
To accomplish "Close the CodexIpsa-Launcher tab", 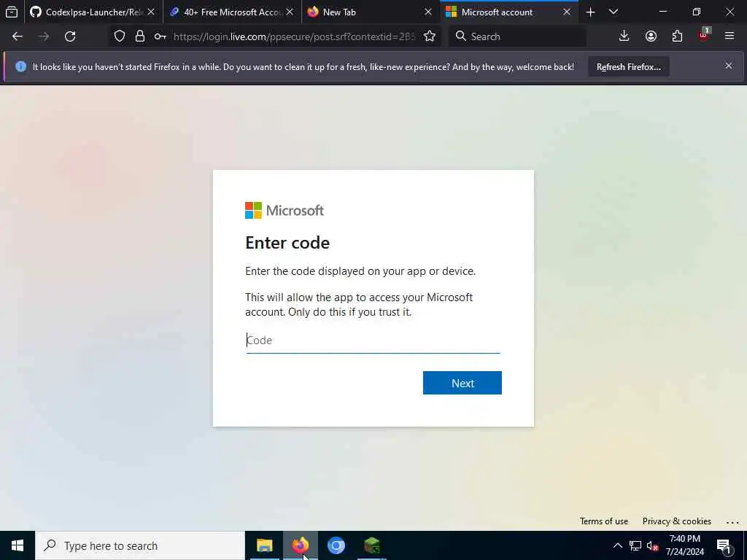I will tap(151, 12).
